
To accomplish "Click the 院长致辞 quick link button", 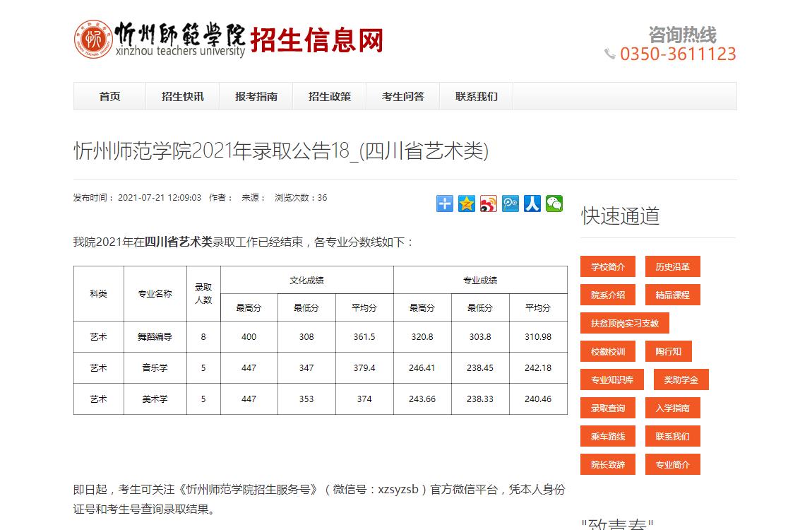I will pos(608,464).
